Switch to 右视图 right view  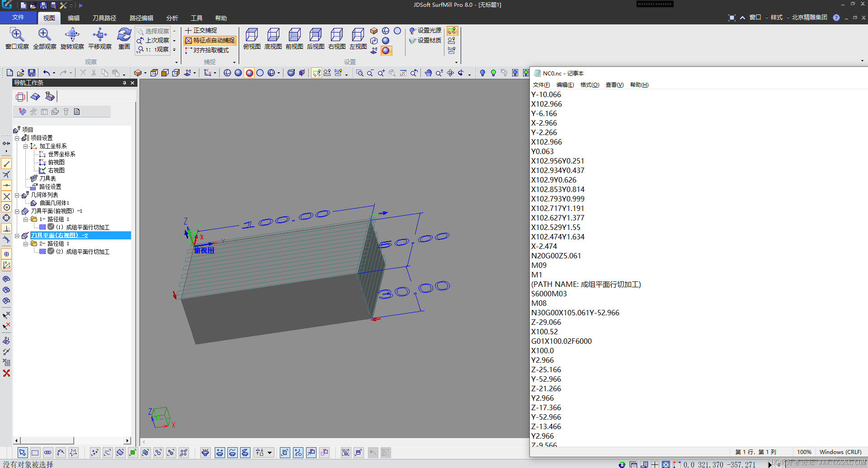(x=337, y=35)
